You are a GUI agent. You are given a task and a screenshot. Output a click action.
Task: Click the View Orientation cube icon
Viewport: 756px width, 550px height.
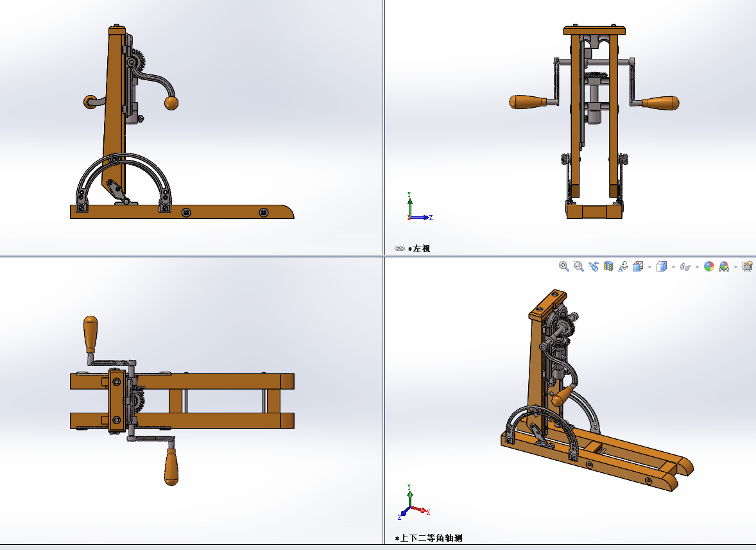point(638,266)
